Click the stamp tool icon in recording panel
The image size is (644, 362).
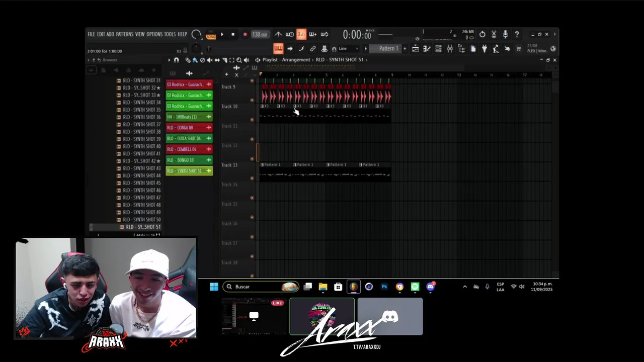click(x=325, y=49)
